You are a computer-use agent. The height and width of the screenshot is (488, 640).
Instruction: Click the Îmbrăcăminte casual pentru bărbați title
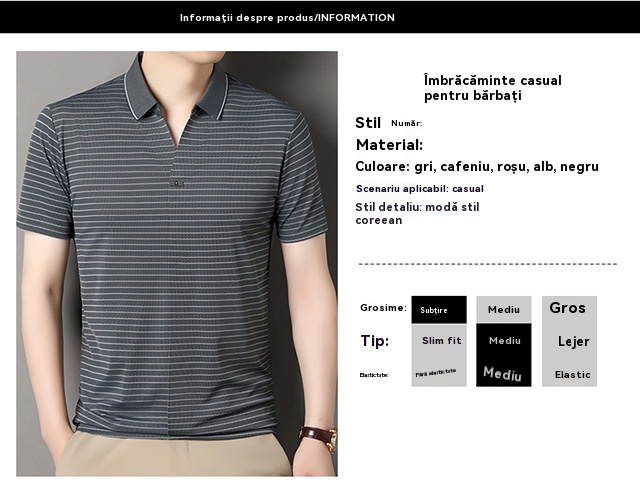click(478, 88)
